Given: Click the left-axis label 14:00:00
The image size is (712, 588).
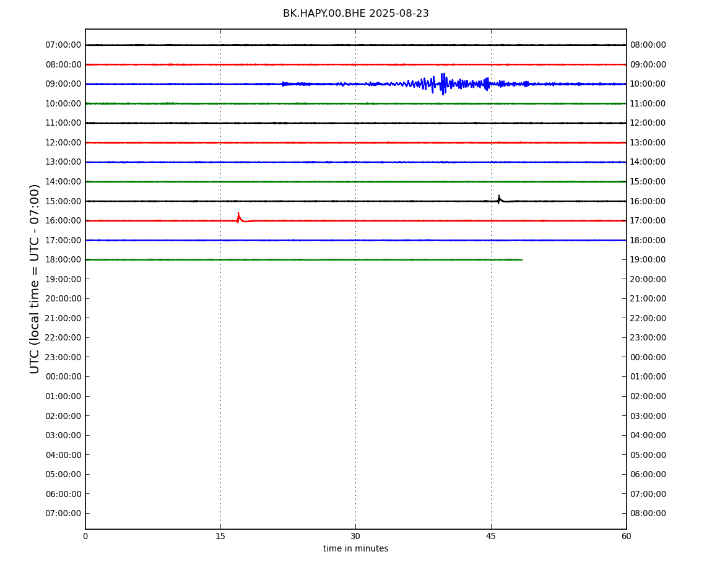Looking at the screenshot, I should tap(64, 181).
